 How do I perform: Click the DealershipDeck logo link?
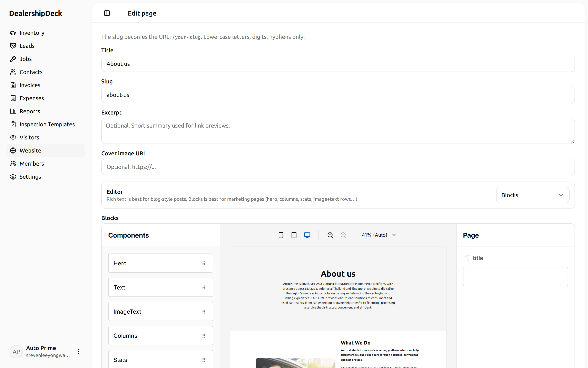click(36, 13)
